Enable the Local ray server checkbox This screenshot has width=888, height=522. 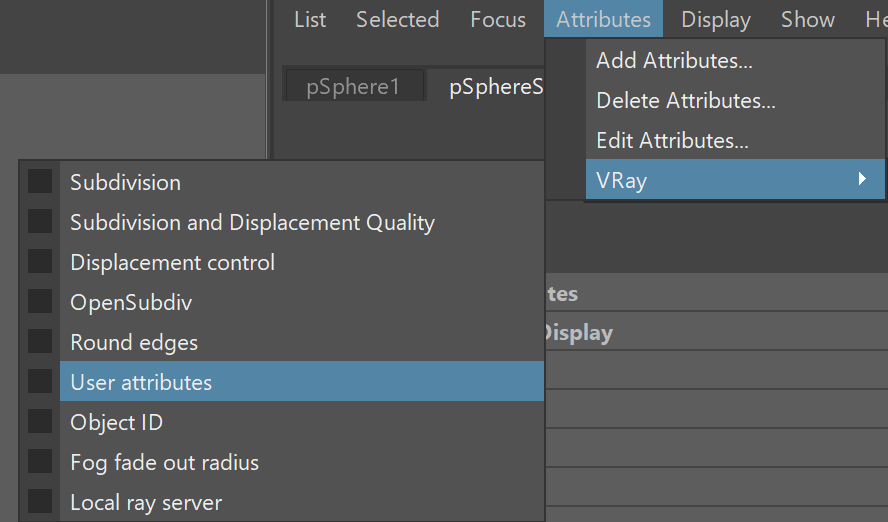40,502
